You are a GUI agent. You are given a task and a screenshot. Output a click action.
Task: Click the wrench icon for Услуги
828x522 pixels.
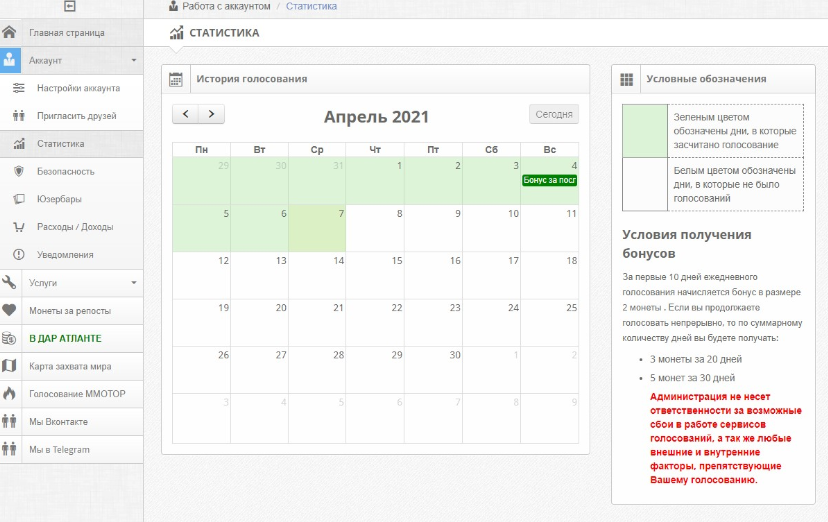click(9, 282)
